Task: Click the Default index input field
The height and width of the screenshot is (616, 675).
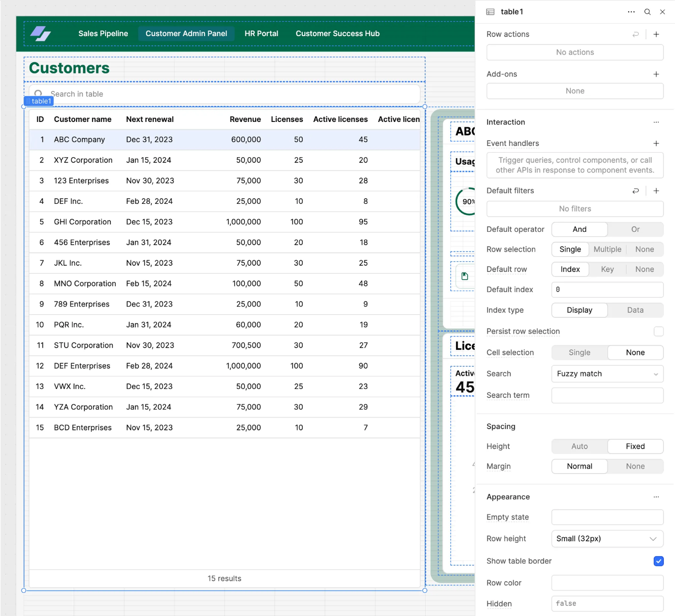Action: coord(607,290)
